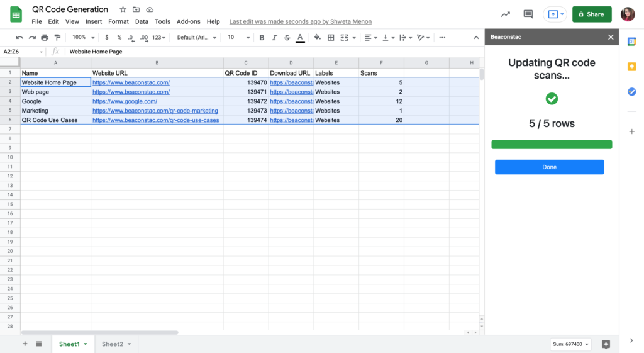Open the Help menu
This screenshot has width=644, height=353.
pos(213,21)
